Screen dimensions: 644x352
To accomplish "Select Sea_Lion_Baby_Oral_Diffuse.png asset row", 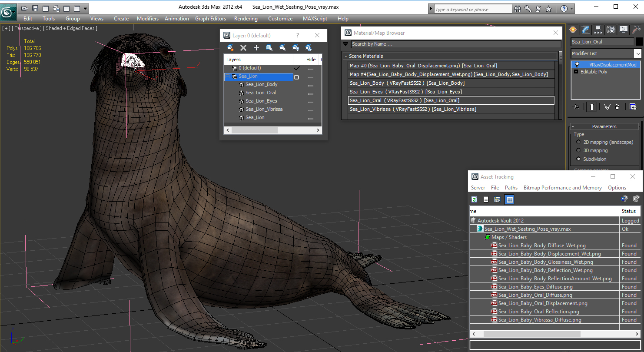I will coord(535,295).
